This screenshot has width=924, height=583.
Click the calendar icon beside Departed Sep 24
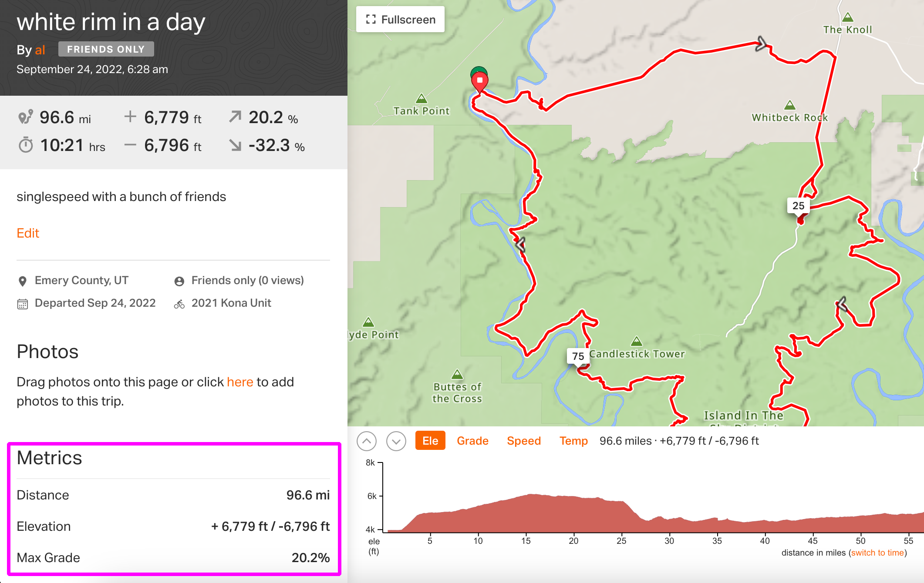(x=23, y=303)
